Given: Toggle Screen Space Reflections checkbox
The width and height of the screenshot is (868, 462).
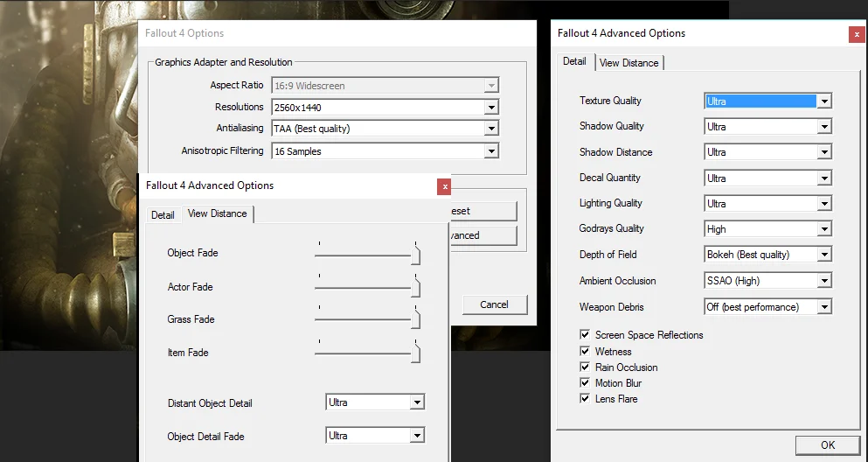Looking at the screenshot, I should (585, 334).
